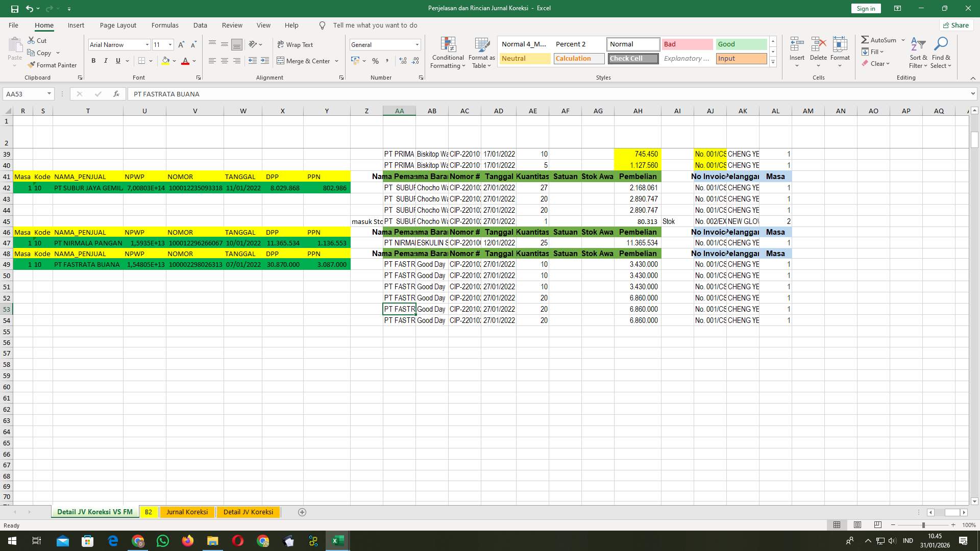980x551 pixels.
Task: Open the Fill Color dropdown arrow
Action: 174,61
